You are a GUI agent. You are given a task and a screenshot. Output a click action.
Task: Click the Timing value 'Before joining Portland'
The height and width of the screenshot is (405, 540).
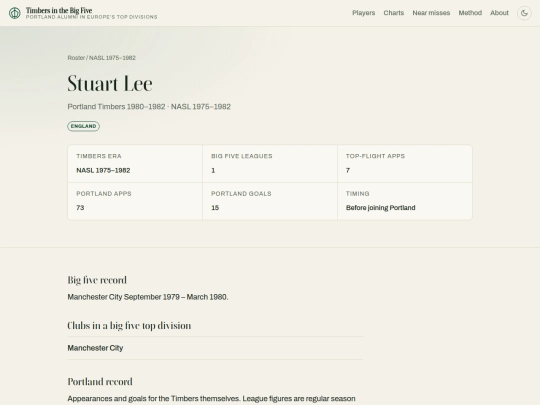coord(381,208)
